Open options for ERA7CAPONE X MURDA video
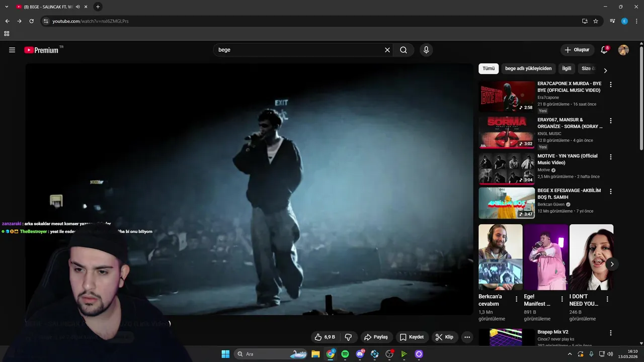 point(611,84)
